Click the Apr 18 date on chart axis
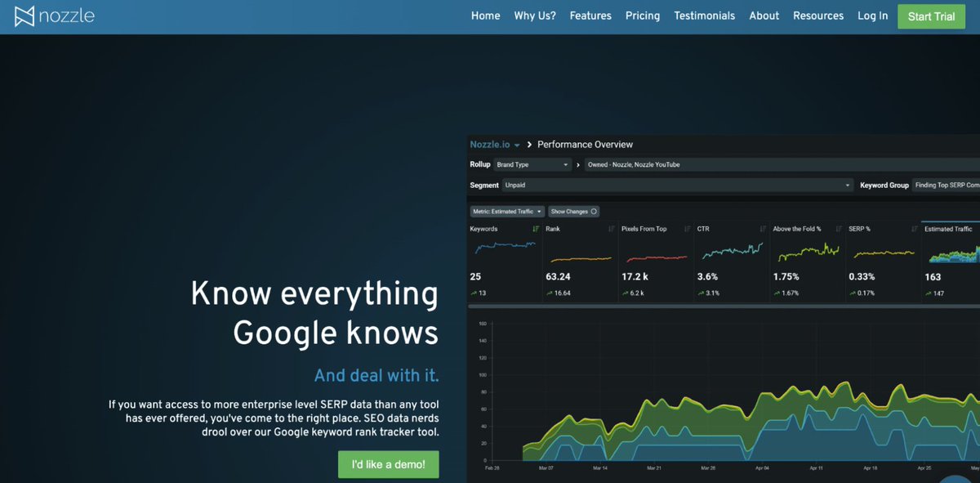Screen dimensions: 980x483 click(x=870, y=469)
